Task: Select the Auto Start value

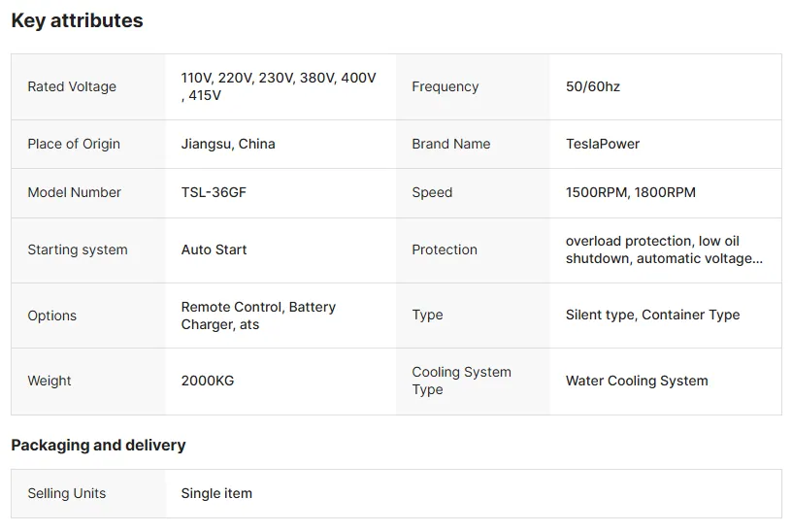Action: [214, 249]
